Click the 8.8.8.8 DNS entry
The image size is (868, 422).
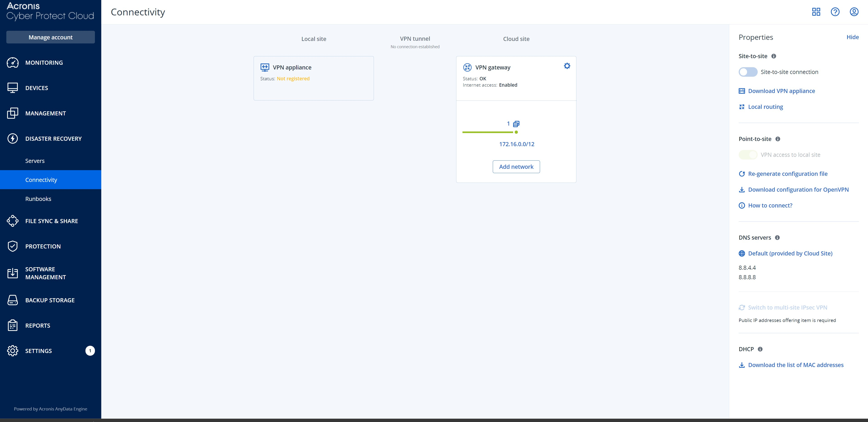click(x=747, y=277)
